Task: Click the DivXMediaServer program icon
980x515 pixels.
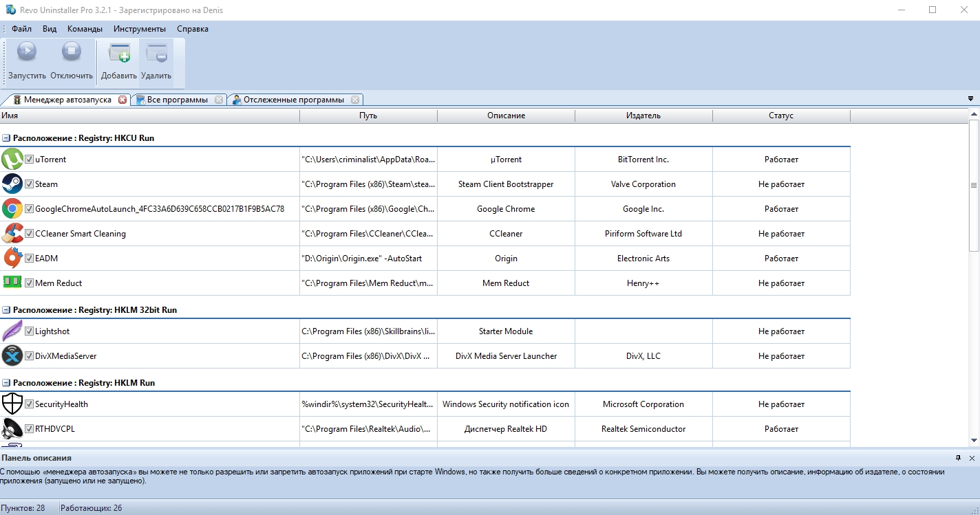Action: tap(12, 356)
